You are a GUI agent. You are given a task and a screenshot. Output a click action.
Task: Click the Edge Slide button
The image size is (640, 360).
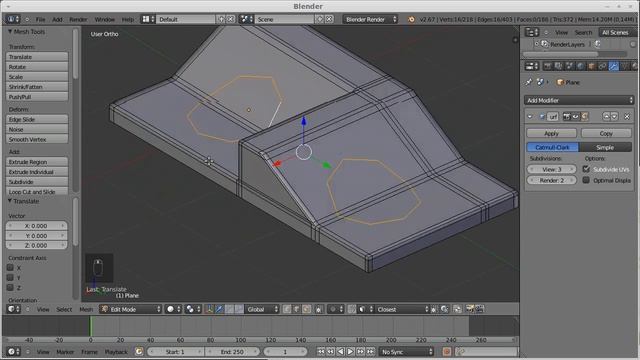37,120
